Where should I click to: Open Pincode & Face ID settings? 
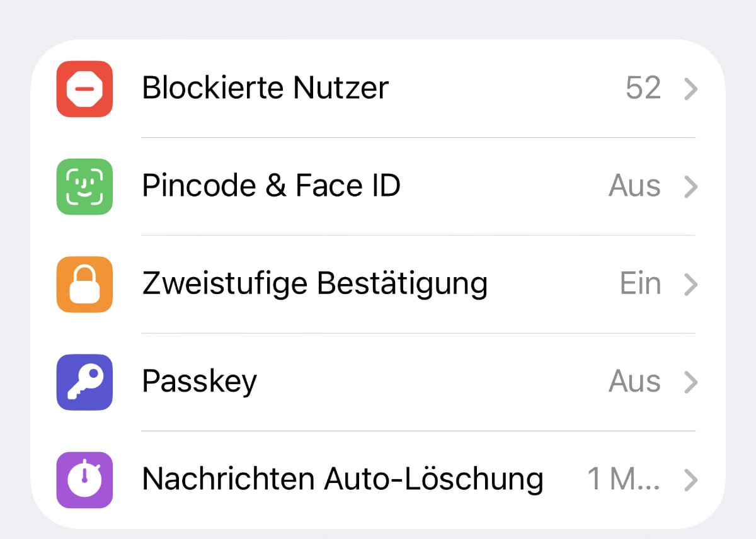pyautogui.click(x=271, y=186)
